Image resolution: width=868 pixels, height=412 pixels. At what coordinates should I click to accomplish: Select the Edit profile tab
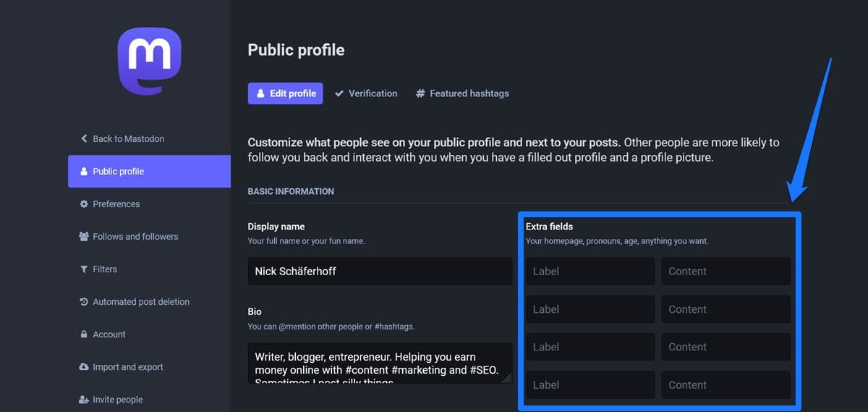point(286,93)
